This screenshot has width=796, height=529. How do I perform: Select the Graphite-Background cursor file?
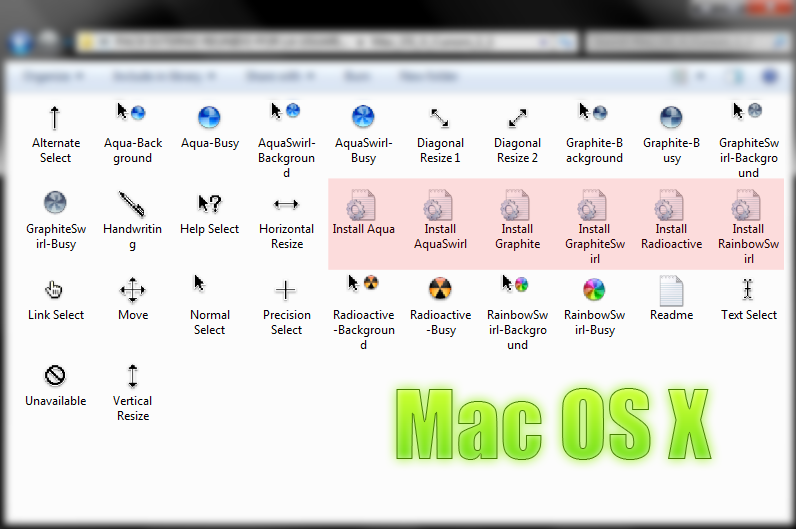tap(594, 134)
